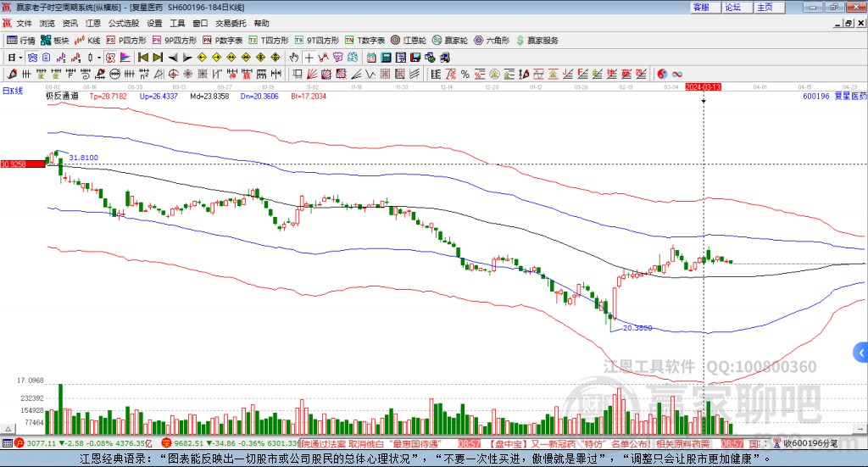Open the 帮助 menu
Image resolution: width=868 pixels, height=467 pixels.
pyautogui.click(x=261, y=23)
